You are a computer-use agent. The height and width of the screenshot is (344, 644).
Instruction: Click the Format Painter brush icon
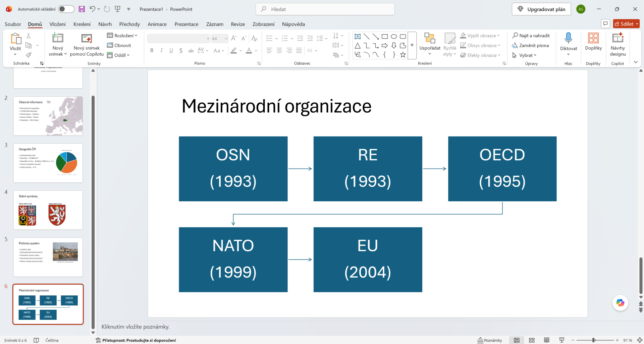pos(29,55)
